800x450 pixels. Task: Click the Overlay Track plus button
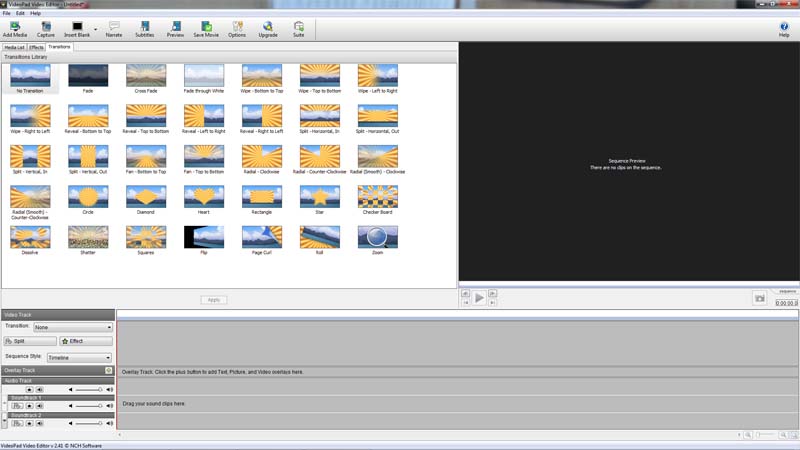109,370
